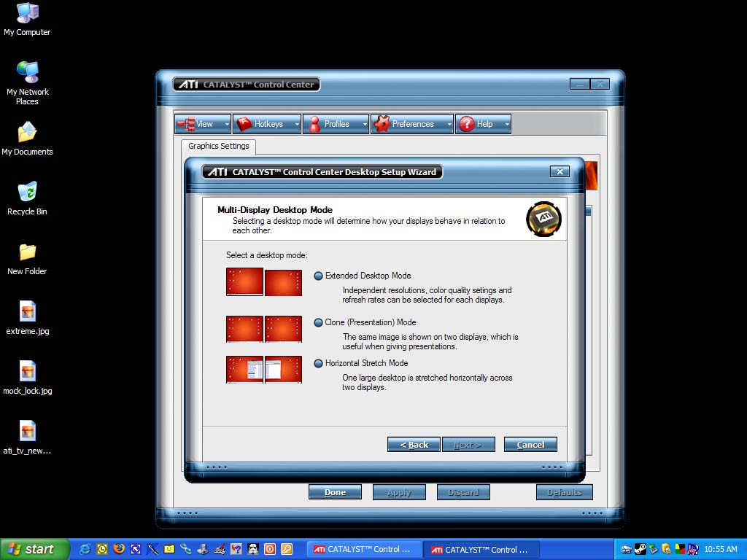The image size is (747, 560).
Task: Open the Preferences menu
Action: pos(411,124)
